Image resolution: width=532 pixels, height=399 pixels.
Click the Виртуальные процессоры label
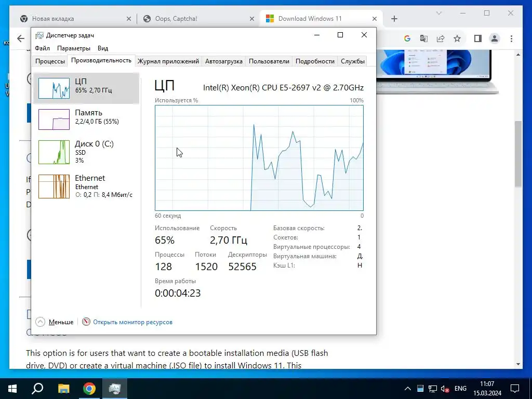pos(312,247)
